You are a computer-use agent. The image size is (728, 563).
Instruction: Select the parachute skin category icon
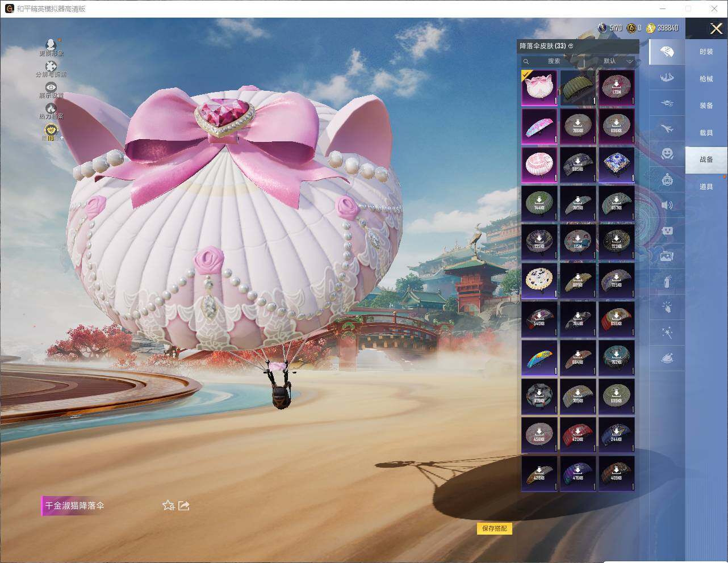pyautogui.click(x=667, y=52)
